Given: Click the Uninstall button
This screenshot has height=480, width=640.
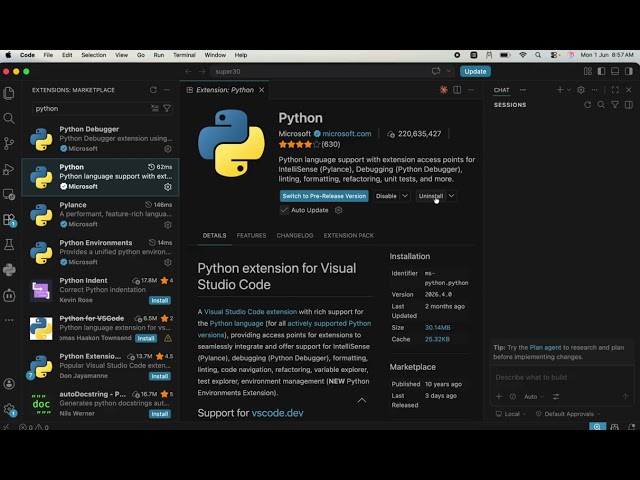Looking at the screenshot, I should tap(431, 196).
